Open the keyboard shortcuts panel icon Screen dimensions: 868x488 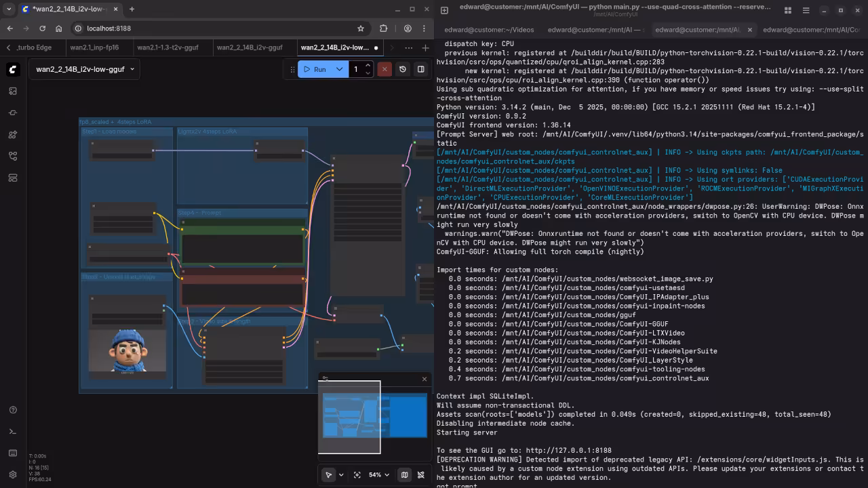point(13,453)
